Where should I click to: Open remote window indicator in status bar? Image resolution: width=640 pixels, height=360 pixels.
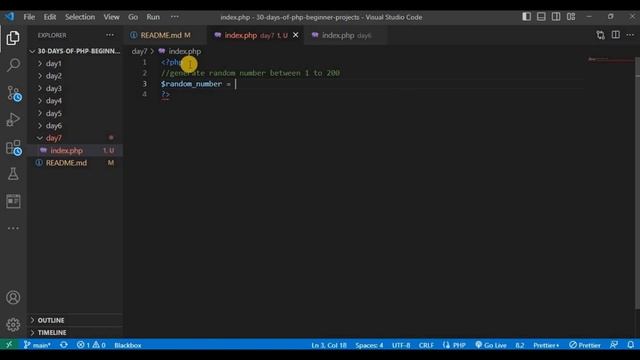point(9,345)
